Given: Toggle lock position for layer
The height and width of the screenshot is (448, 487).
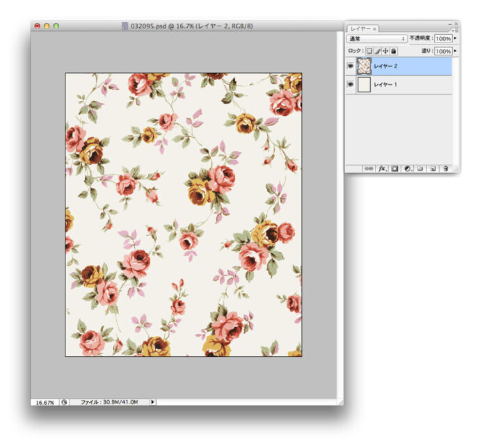Looking at the screenshot, I should coord(385,51).
